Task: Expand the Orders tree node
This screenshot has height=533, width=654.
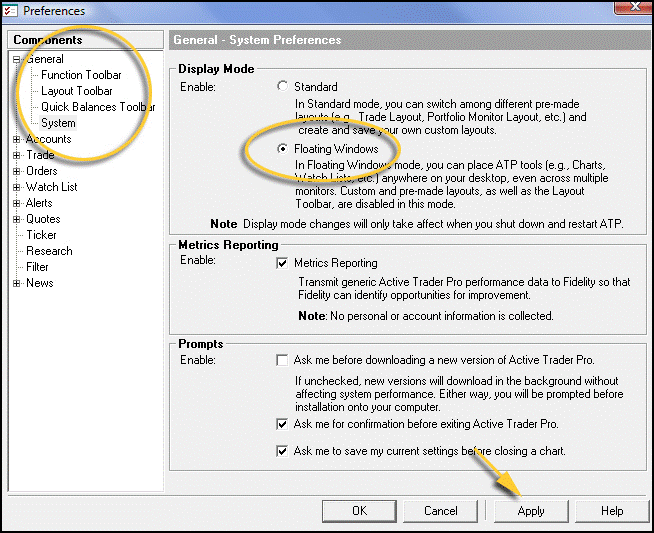Action: [x=17, y=171]
